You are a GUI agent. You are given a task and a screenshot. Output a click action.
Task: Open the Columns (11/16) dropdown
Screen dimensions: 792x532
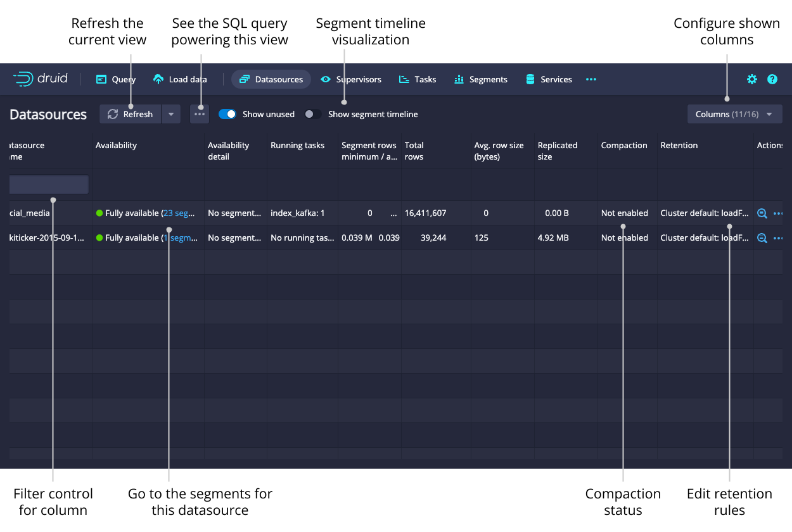coord(734,114)
